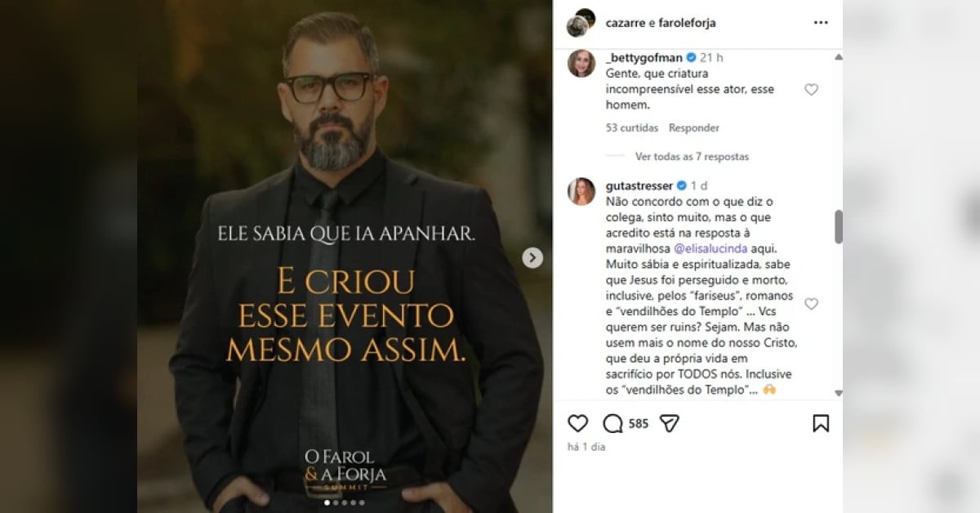Open the three-dot more options menu
This screenshot has height=513, width=980.
[x=820, y=22]
